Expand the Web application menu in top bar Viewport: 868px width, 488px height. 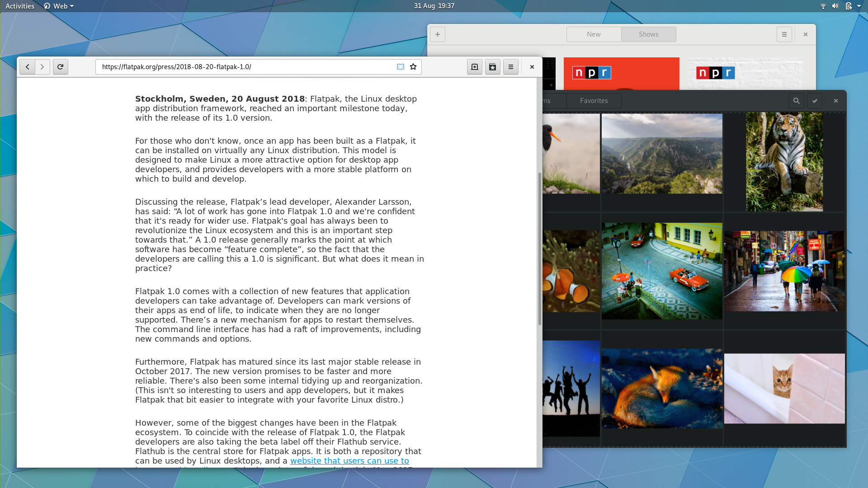point(59,6)
